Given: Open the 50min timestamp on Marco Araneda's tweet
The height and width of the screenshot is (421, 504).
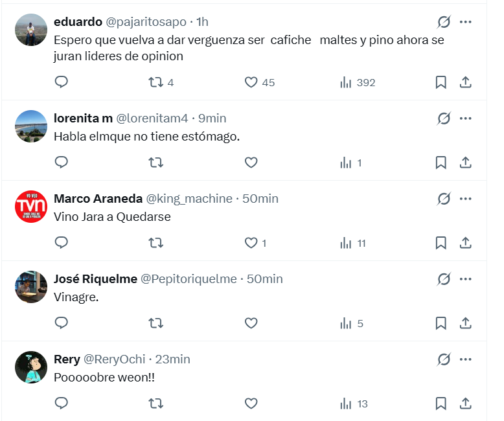Looking at the screenshot, I should 260,199.
